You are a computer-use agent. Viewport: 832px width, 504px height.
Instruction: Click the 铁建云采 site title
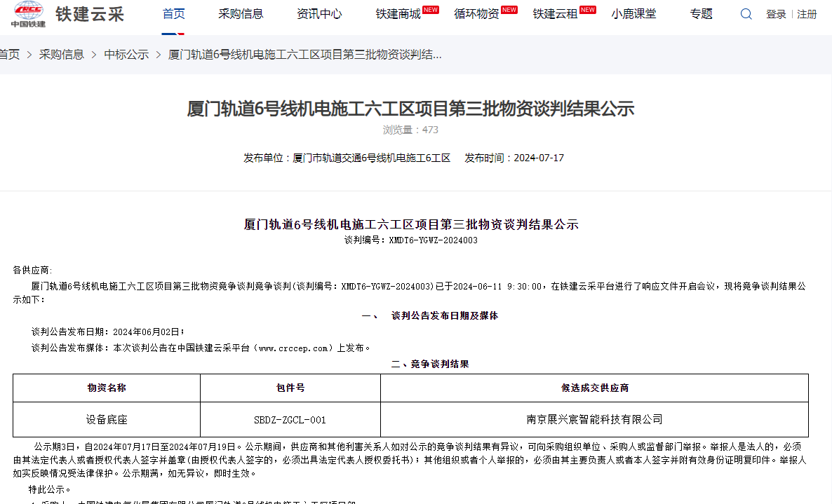click(x=90, y=14)
